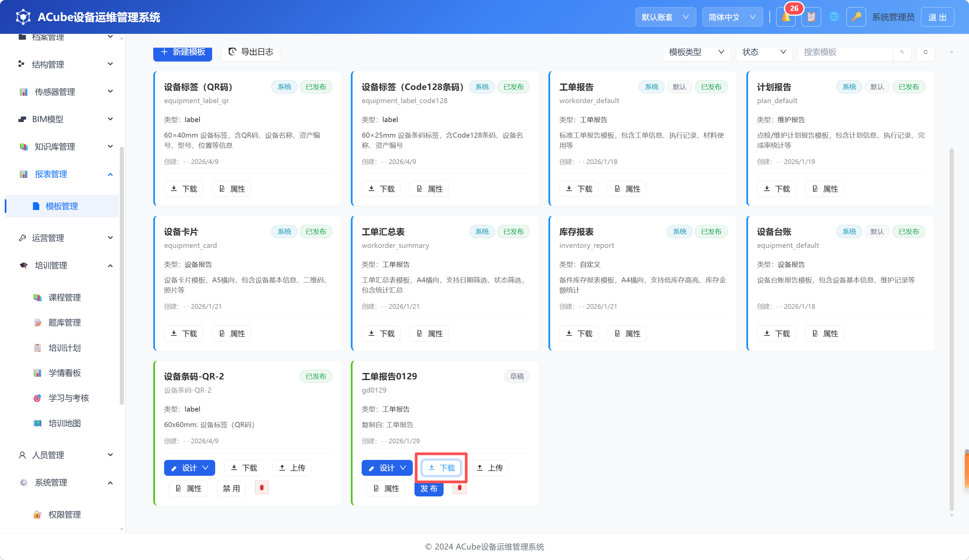Viewport: 969px width, 560px height.
Task: Click the search magnifier icon beside 搜索模板
Action: (902, 52)
